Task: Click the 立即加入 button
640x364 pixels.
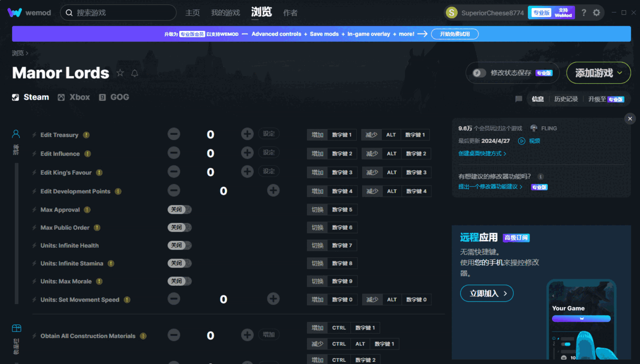Action: pyautogui.click(x=486, y=293)
